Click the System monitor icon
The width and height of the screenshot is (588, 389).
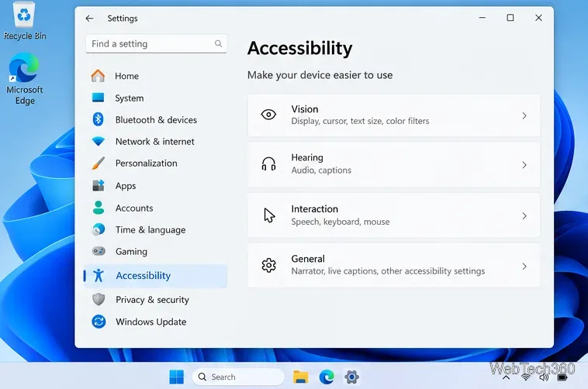click(98, 98)
